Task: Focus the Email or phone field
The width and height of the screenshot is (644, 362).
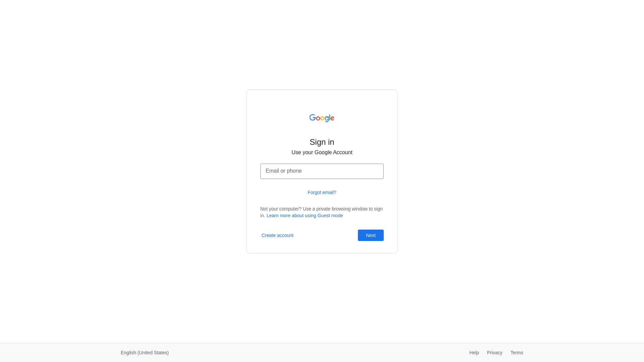Action: click(x=322, y=171)
